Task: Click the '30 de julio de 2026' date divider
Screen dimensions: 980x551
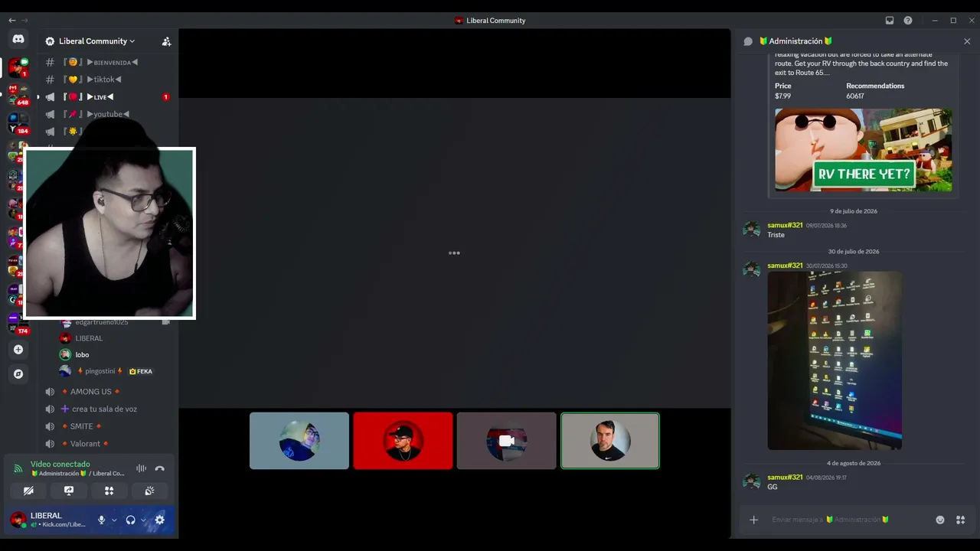Action: coord(854,252)
